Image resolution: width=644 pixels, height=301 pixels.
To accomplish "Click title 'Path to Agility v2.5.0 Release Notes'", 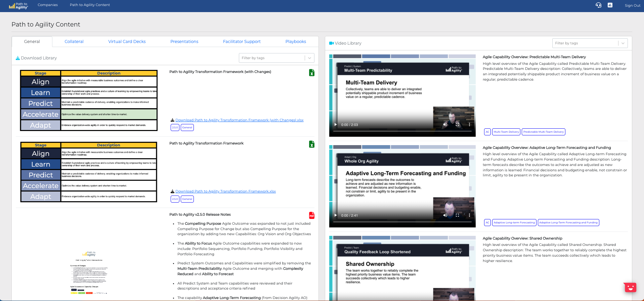I will click(200, 215).
